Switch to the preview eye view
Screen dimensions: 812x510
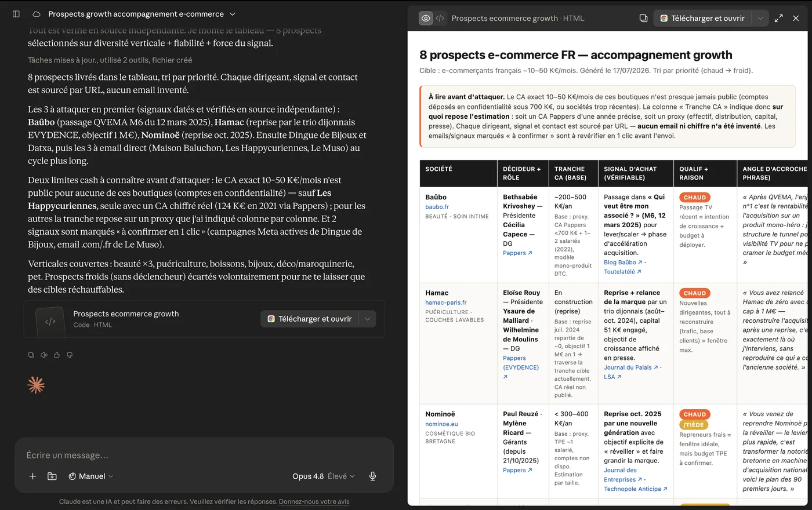coord(426,18)
